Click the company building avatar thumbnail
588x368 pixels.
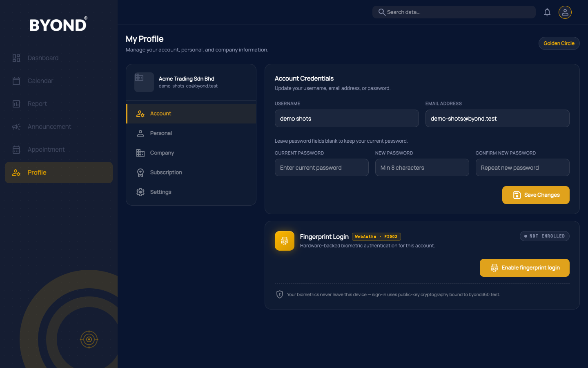(x=144, y=82)
